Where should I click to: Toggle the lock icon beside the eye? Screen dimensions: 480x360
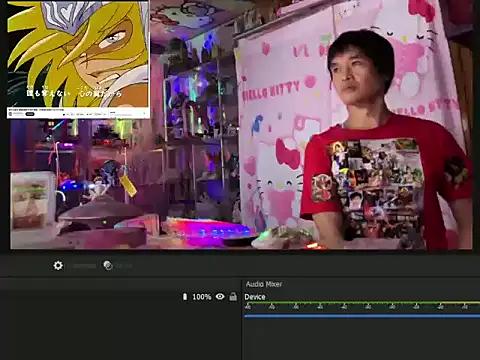233,296
